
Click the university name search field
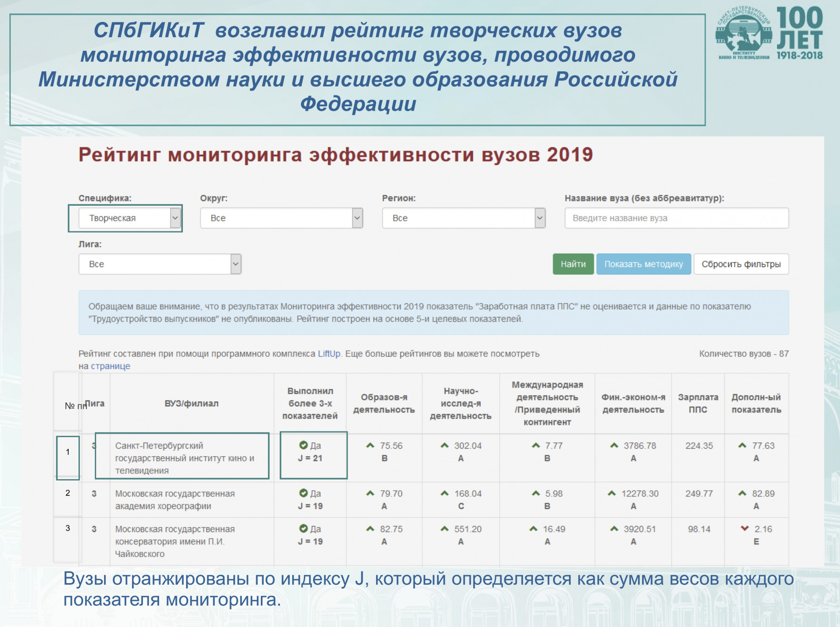click(677, 218)
